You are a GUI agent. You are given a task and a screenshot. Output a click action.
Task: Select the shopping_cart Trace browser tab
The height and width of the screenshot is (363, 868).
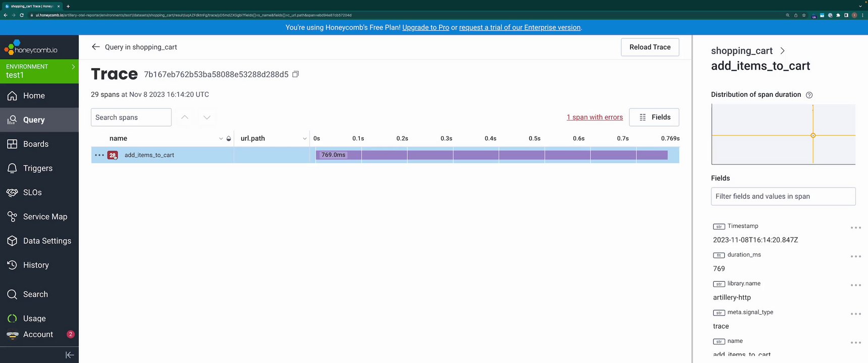(32, 6)
